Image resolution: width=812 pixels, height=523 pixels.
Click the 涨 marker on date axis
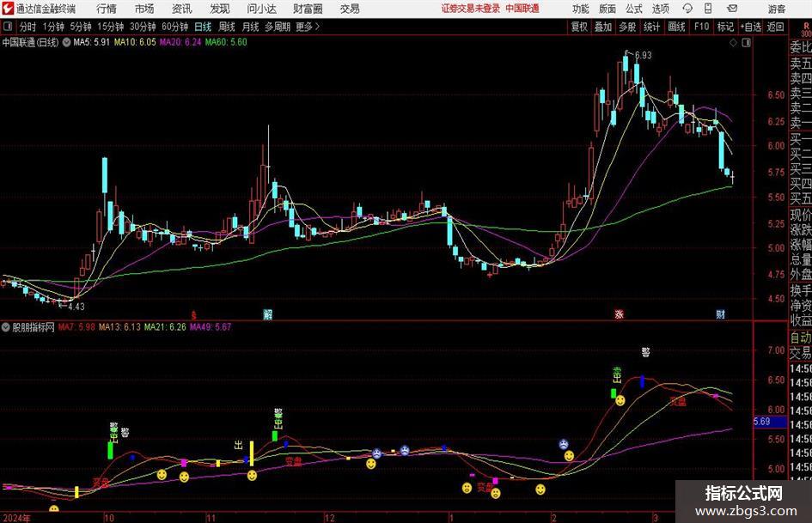pos(619,314)
